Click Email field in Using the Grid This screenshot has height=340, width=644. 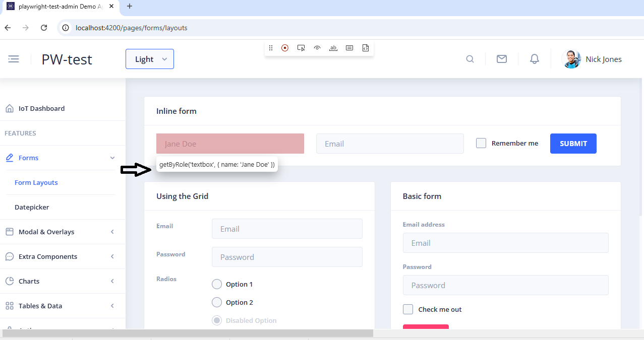pyautogui.click(x=287, y=229)
